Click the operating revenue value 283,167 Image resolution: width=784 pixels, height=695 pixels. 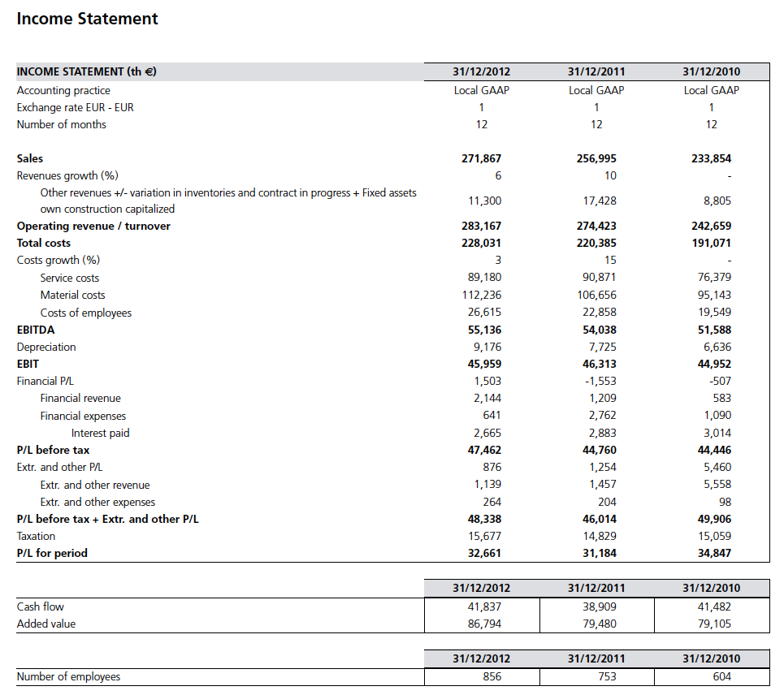coord(481,226)
